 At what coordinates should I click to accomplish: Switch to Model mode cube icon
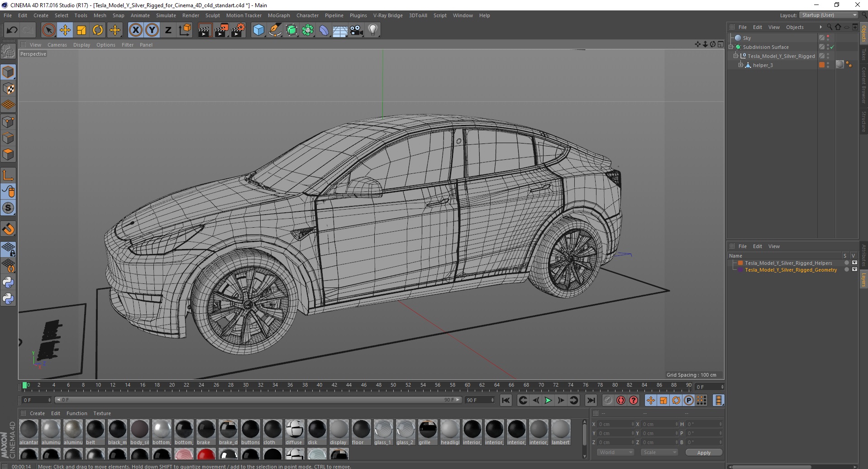(x=8, y=72)
